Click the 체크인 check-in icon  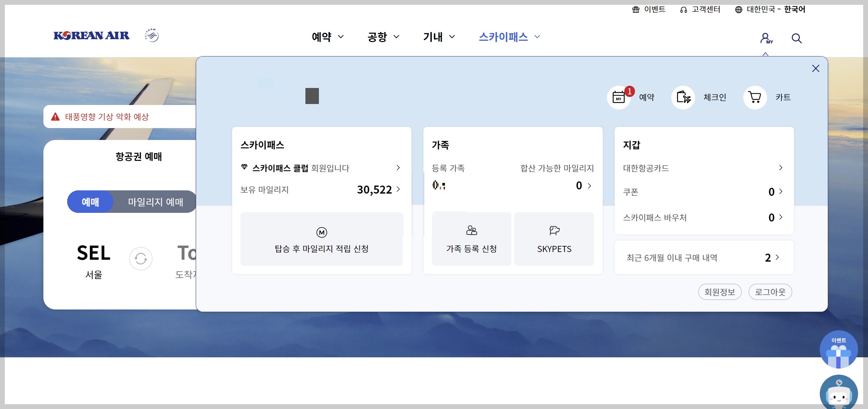(683, 98)
